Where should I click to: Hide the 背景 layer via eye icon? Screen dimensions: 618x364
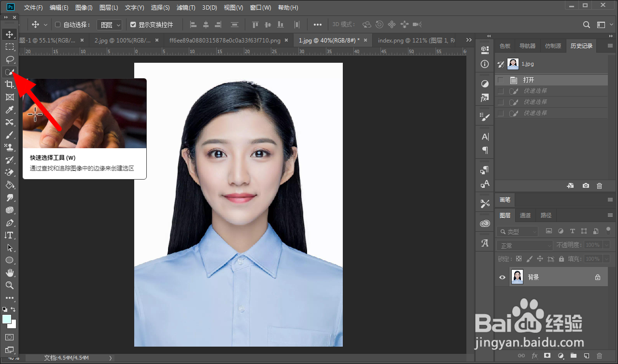pyautogui.click(x=502, y=277)
